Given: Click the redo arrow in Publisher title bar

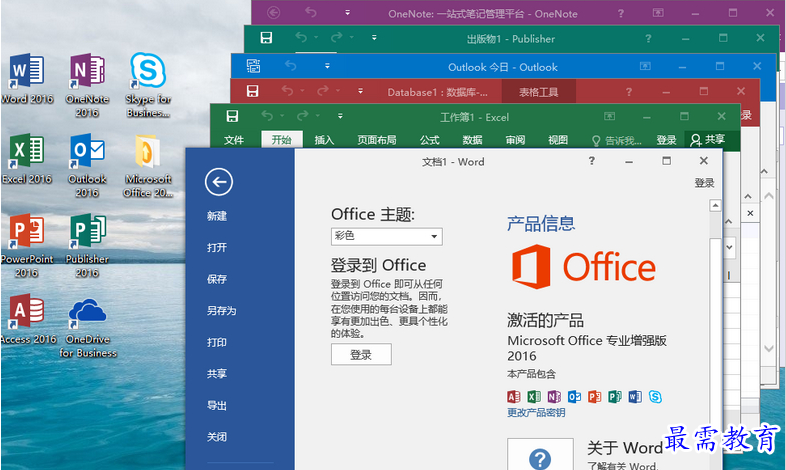Looking at the screenshot, I should (336, 37).
